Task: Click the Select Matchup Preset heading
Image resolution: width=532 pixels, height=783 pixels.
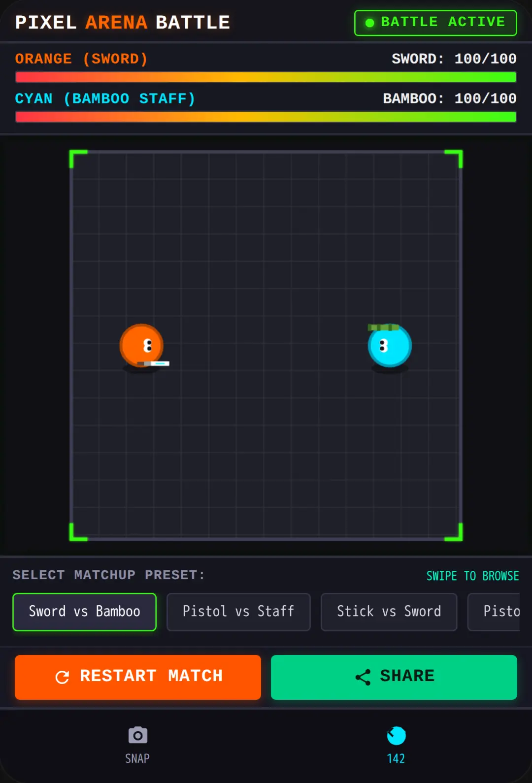Action: tap(108, 575)
